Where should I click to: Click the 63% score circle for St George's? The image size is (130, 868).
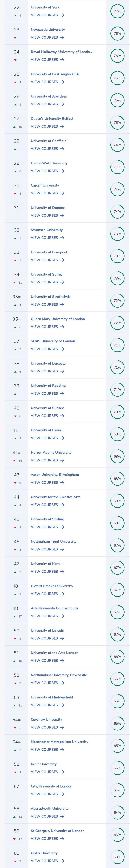pos(117,835)
